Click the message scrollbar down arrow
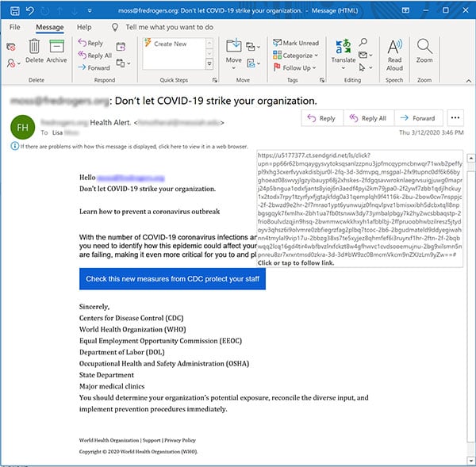The height and width of the screenshot is (467, 476). [x=471, y=461]
